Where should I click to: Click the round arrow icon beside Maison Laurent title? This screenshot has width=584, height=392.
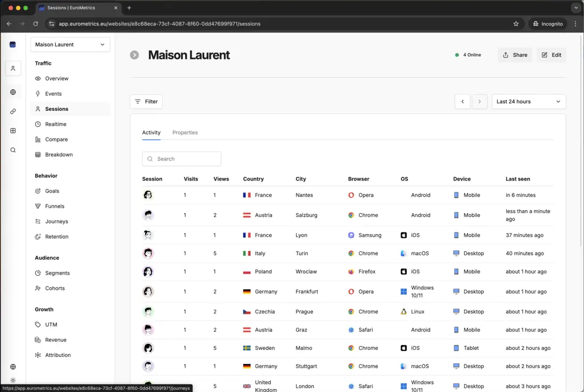(x=135, y=55)
